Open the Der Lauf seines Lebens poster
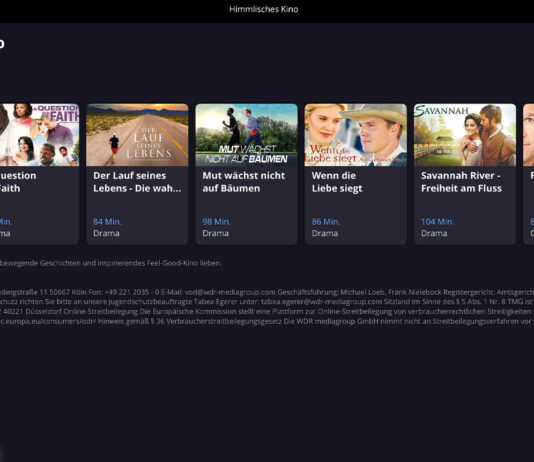This screenshot has width=534, height=462. tap(137, 135)
